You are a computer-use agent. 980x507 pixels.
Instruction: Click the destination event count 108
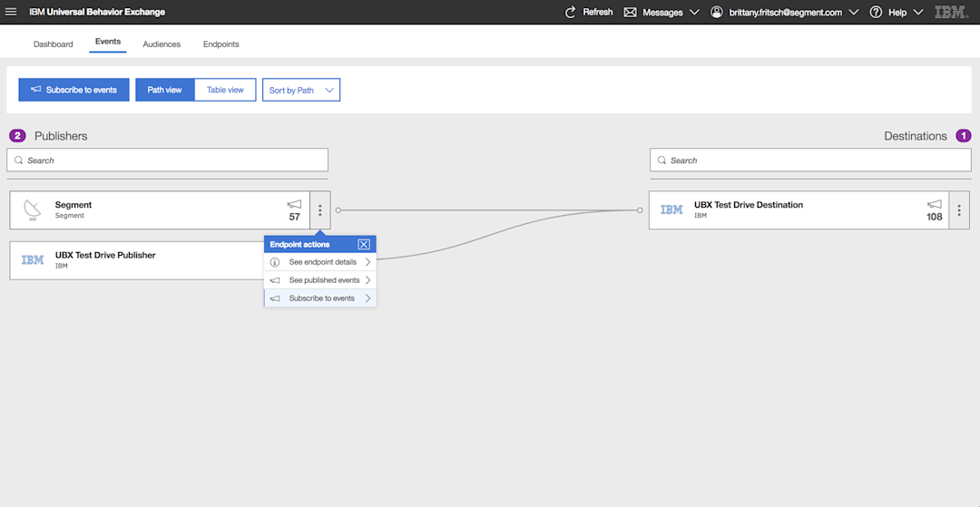tap(935, 218)
